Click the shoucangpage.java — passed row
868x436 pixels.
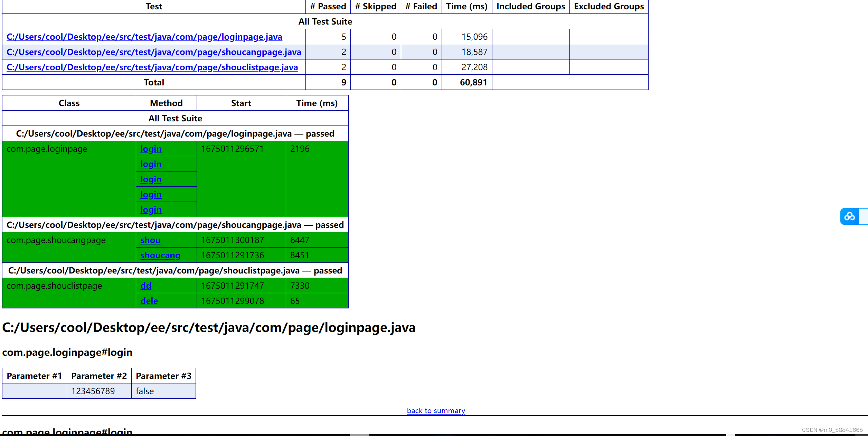click(175, 225)
